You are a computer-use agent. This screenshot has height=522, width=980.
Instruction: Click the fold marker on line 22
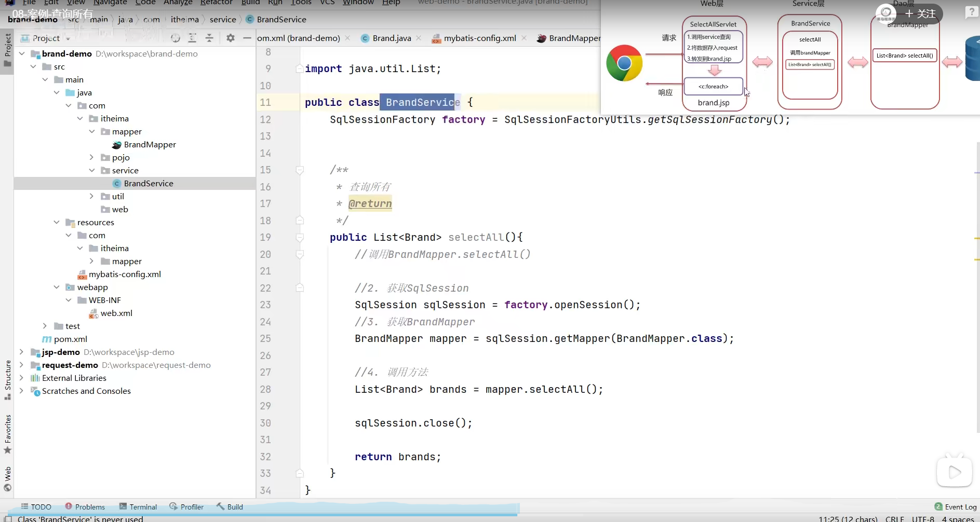300,288
